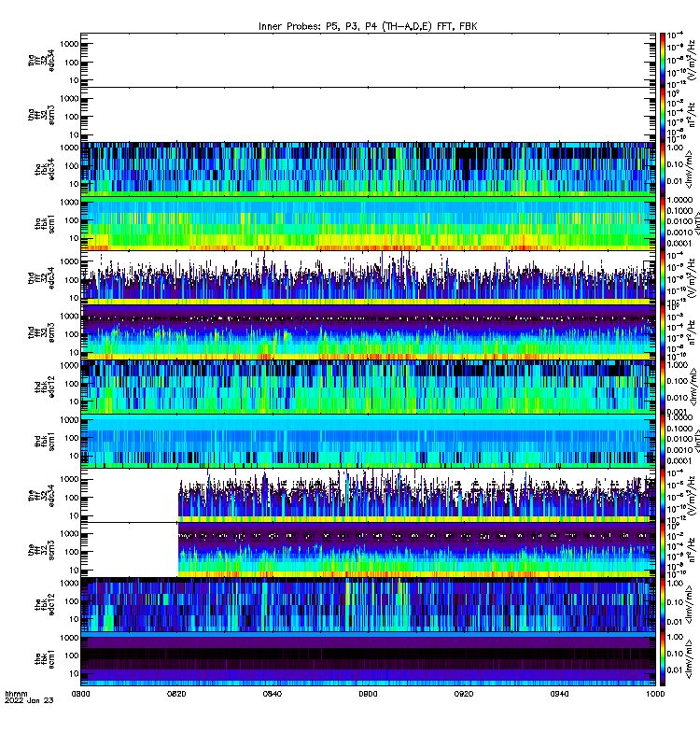Click inside the thd fff 32 scm3 spectrogram

point(368,332)
